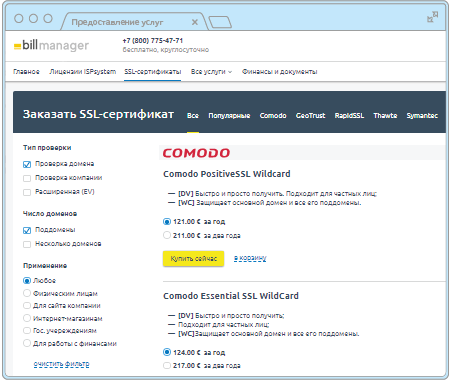The height and width of the screenshot is (380, 451).
Task: Click the Заказать SSL-сертификат heading
Action: pyautogui.click(x=98, y=114)
